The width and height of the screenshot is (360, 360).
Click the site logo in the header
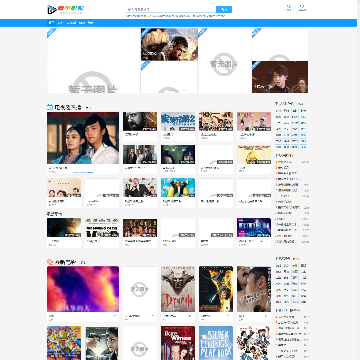65,9
